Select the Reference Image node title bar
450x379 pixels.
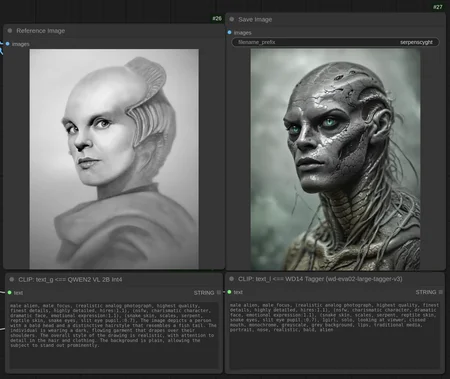pos(114,31)
